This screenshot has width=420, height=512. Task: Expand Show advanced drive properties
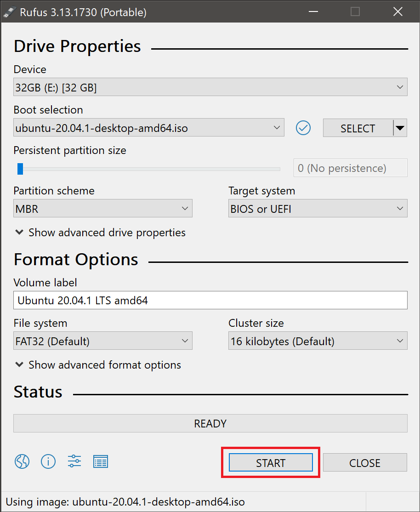[x=100, y=233]
